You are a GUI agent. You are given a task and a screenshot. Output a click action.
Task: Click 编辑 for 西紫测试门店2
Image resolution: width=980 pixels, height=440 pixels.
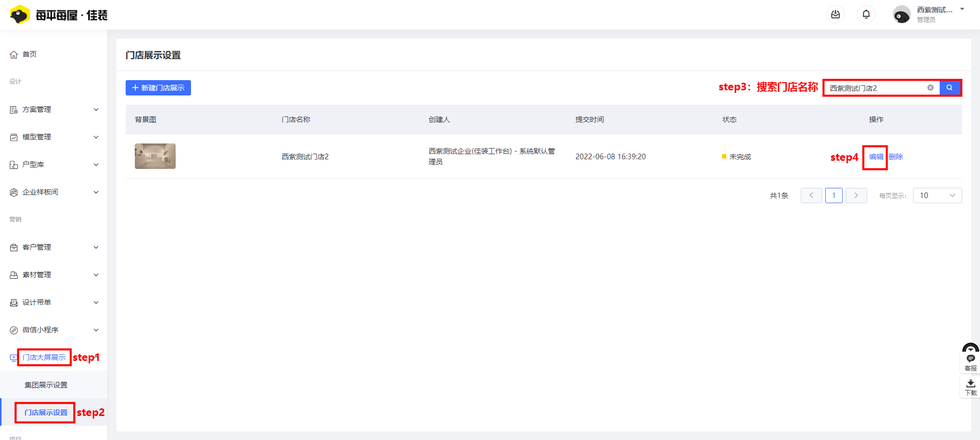[x=876, y=157]
